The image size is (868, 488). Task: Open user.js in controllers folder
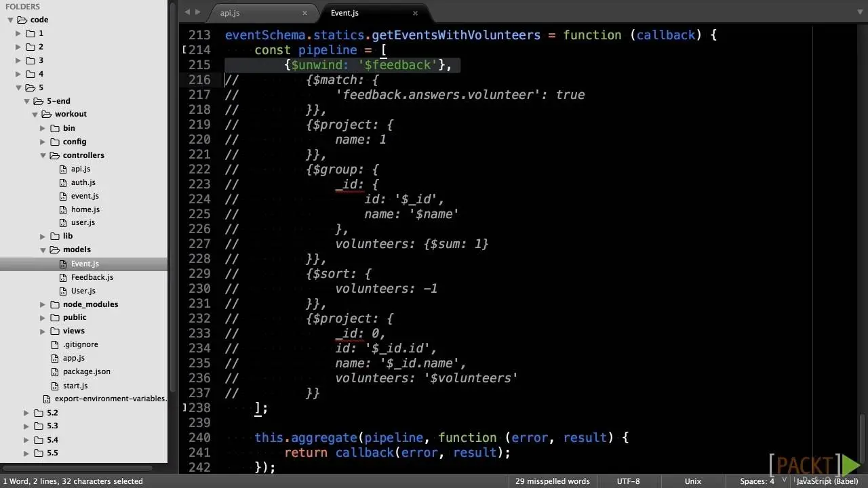pos(83,222)
